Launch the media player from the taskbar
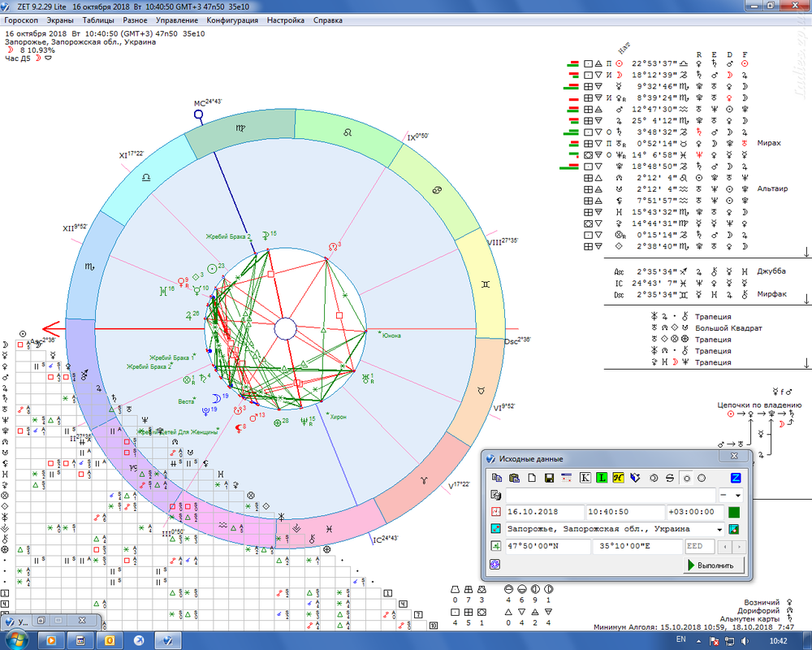The image size is (812, 650). pos(51,641)
